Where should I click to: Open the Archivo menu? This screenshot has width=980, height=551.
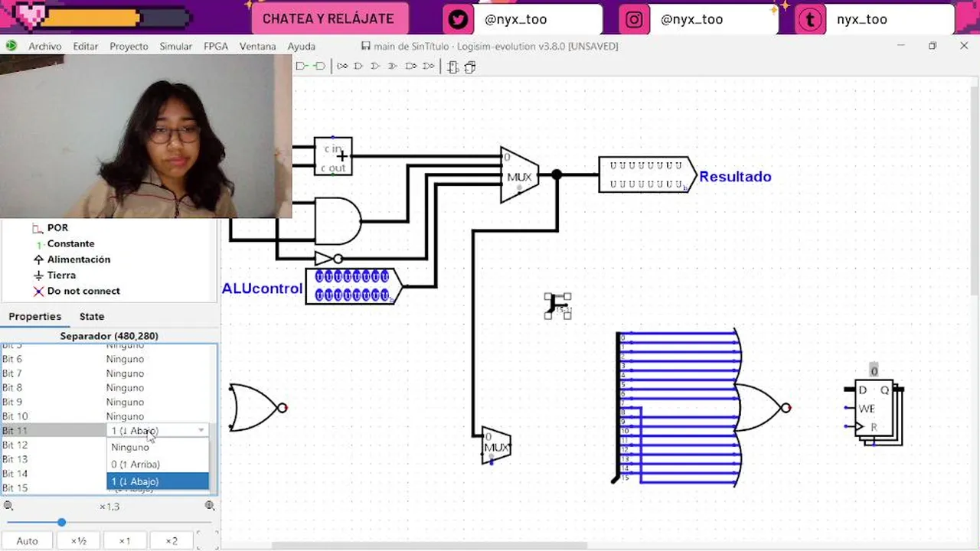[45, 46]
